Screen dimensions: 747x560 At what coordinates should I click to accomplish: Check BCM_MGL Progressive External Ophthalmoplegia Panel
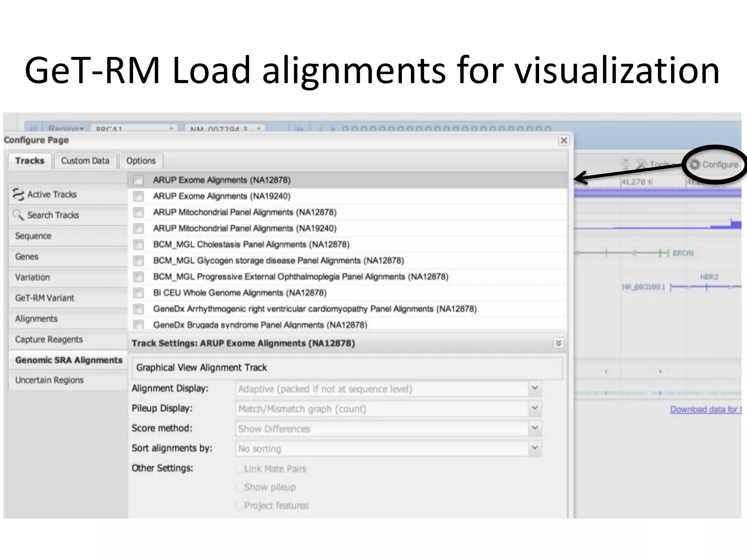(138, 277)
